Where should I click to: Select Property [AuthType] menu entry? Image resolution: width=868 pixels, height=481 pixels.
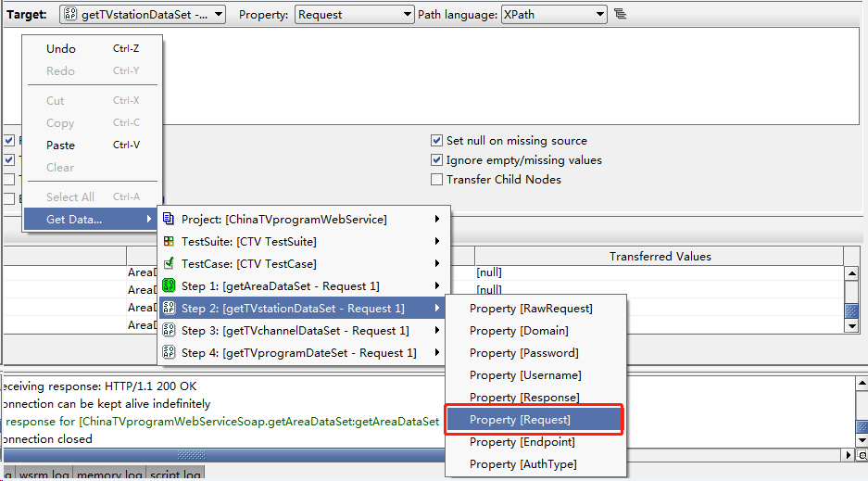535,463
